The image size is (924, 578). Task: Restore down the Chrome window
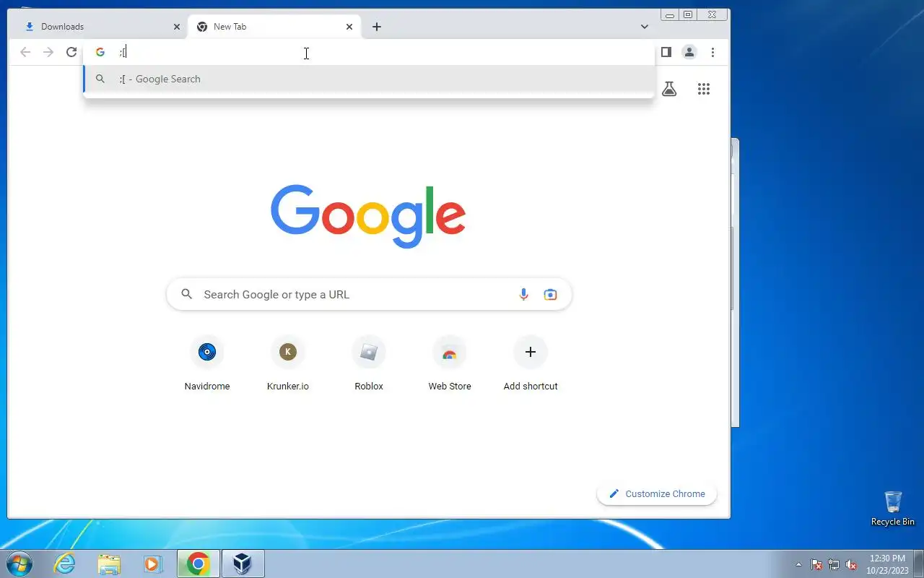(688, 14)
